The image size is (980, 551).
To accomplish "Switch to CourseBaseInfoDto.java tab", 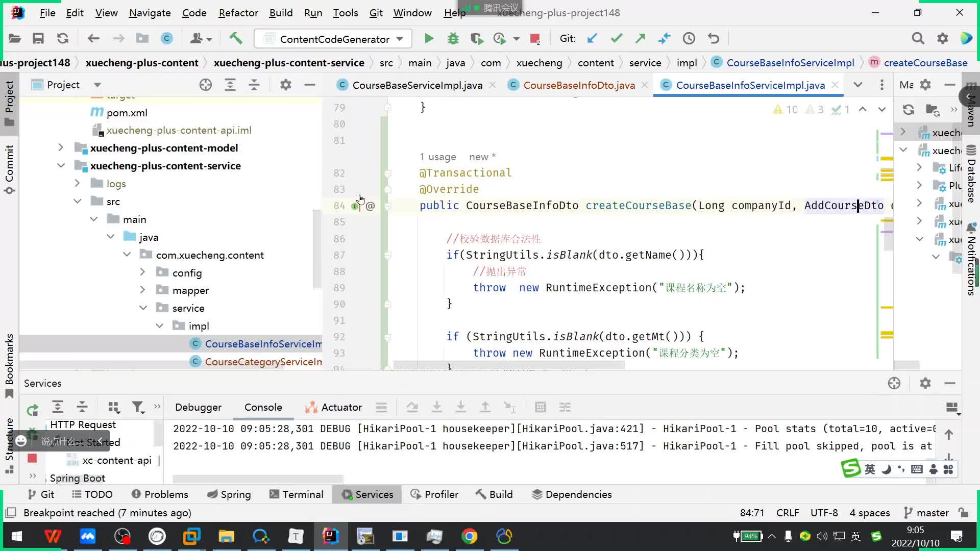I will pos(579,85).
